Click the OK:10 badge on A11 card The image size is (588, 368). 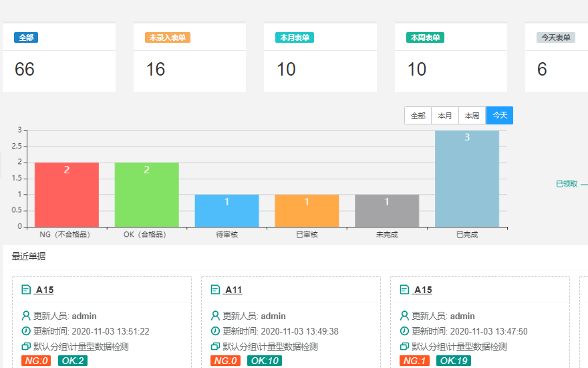[x=264, y=361]
